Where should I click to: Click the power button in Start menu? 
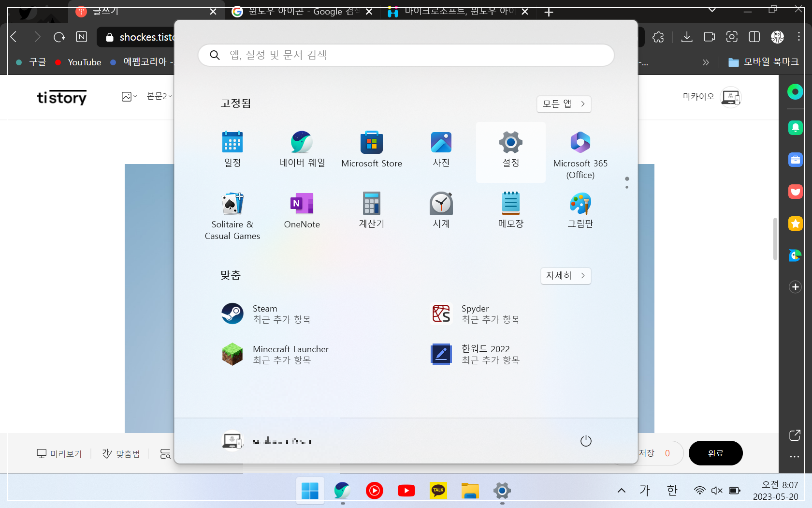(x=586, y=441)
